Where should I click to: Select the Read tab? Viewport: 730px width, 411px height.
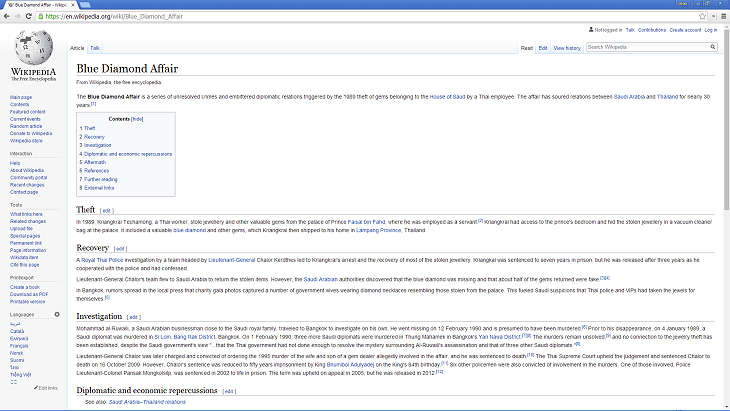[527, 48]
